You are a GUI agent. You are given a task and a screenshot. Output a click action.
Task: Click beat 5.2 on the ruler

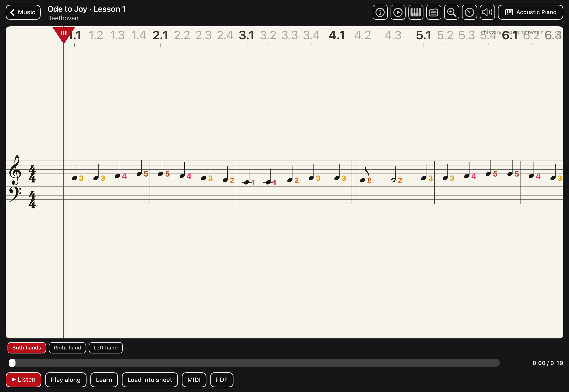tap(445, 35)
